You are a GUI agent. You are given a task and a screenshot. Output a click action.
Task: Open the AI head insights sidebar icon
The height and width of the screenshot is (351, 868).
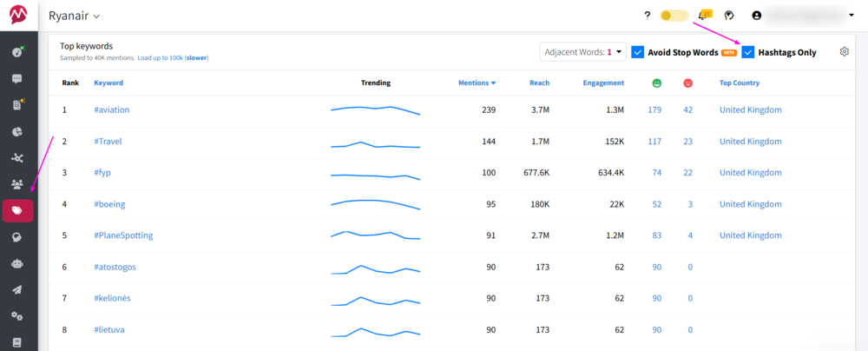(x=17, y=237)
